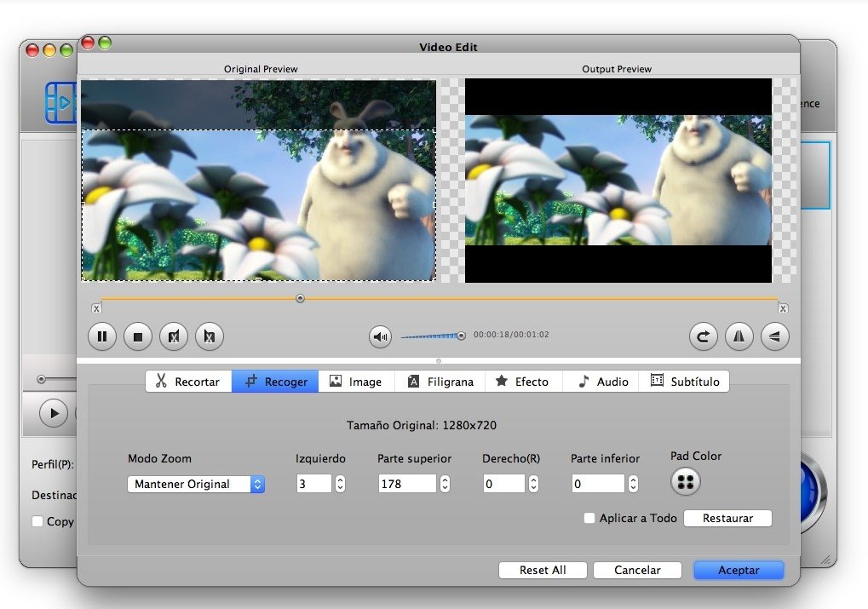Close the Video Edit window with the red button

pos(88,43)
